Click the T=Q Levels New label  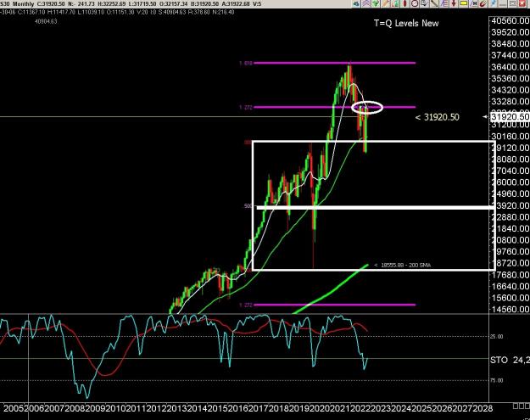[406, 23]
